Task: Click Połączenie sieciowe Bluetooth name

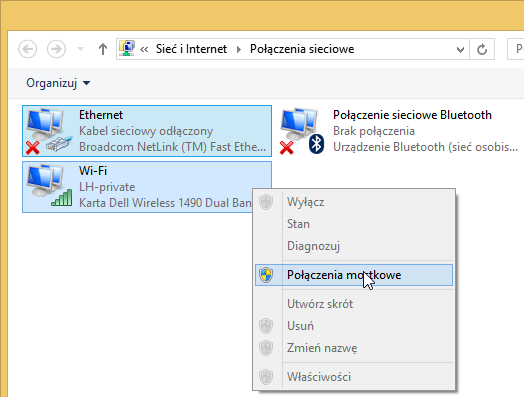Action: click(x=412, y=115)
